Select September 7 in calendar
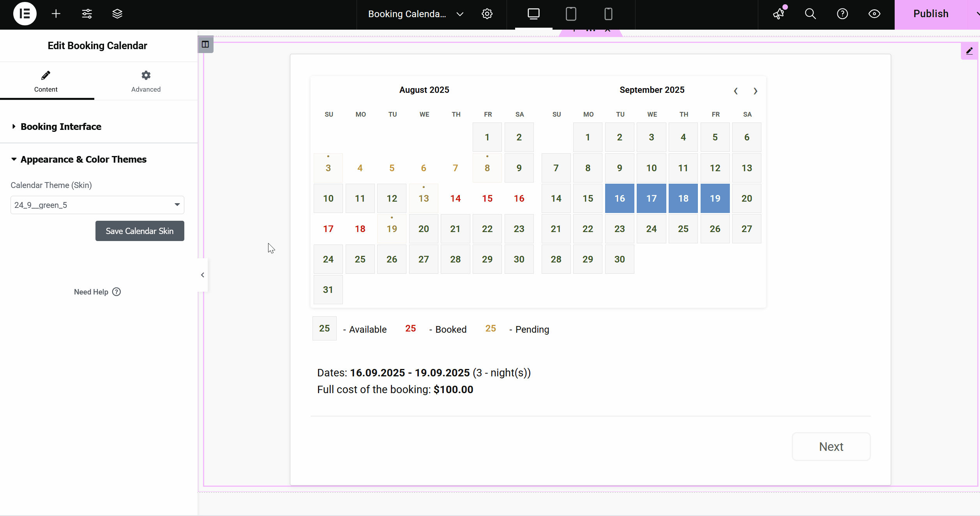The height and width of the screenshot is (516, 980). click(556, 168)
